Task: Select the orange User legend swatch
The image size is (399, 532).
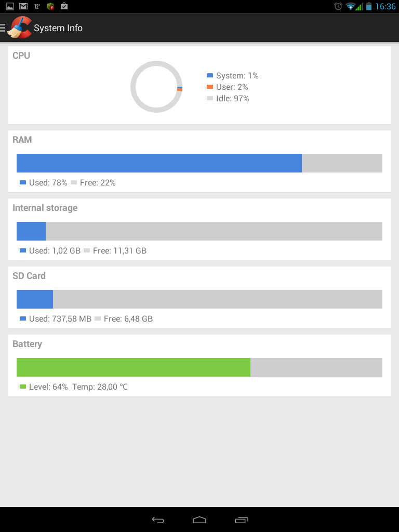Action: click(x=210, y=87)
